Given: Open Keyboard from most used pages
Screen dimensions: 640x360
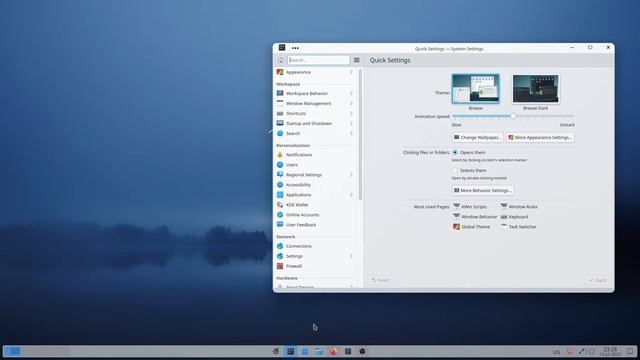Looking at the screenshot, I should point(514,217).
